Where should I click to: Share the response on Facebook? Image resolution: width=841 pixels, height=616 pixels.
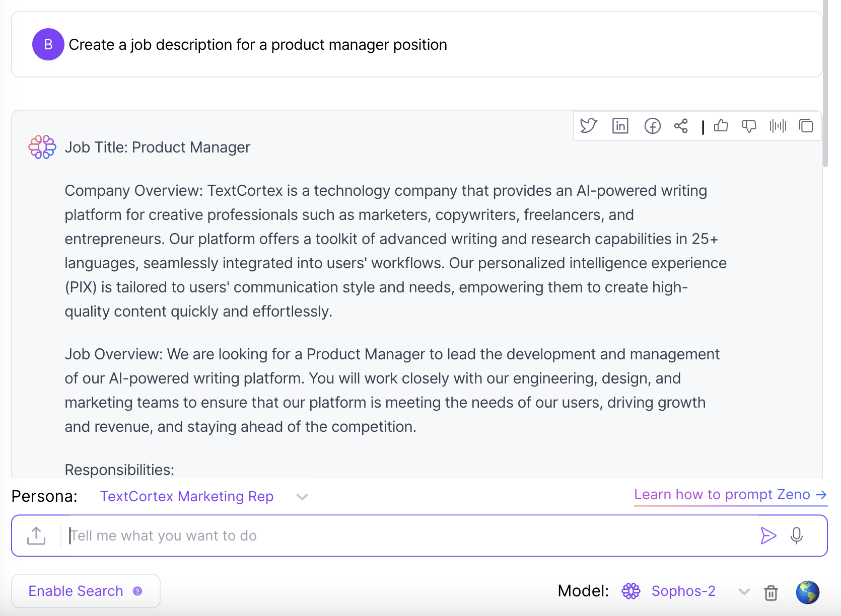(652, 126)
